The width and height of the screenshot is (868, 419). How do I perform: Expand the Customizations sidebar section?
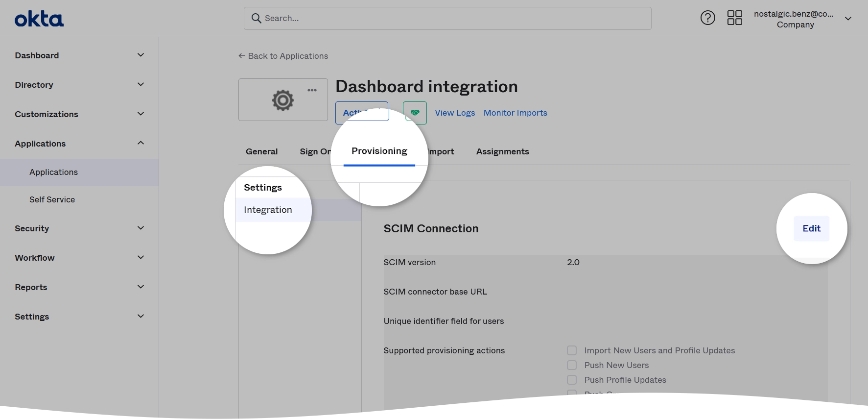click(x=79, y=114)
